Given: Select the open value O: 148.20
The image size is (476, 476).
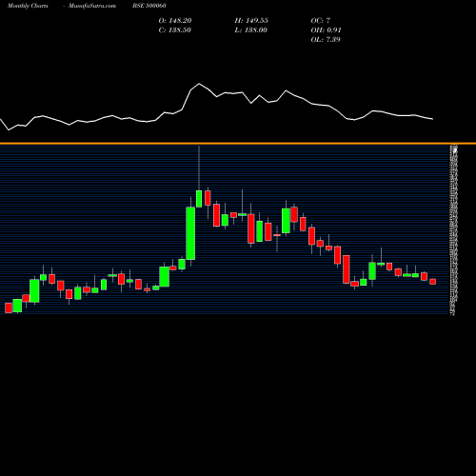Looking at the screenshot, I should [x=175, y=21].
